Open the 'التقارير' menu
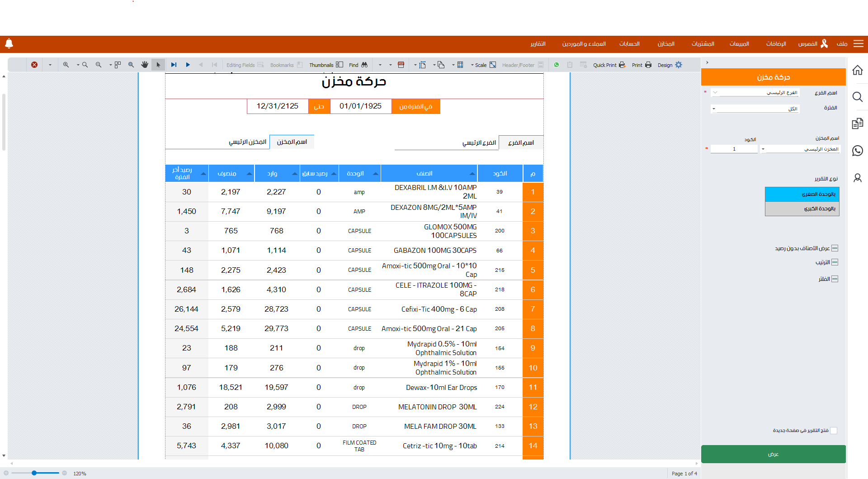The image size is (868, 479). click(x=538, y=44)
